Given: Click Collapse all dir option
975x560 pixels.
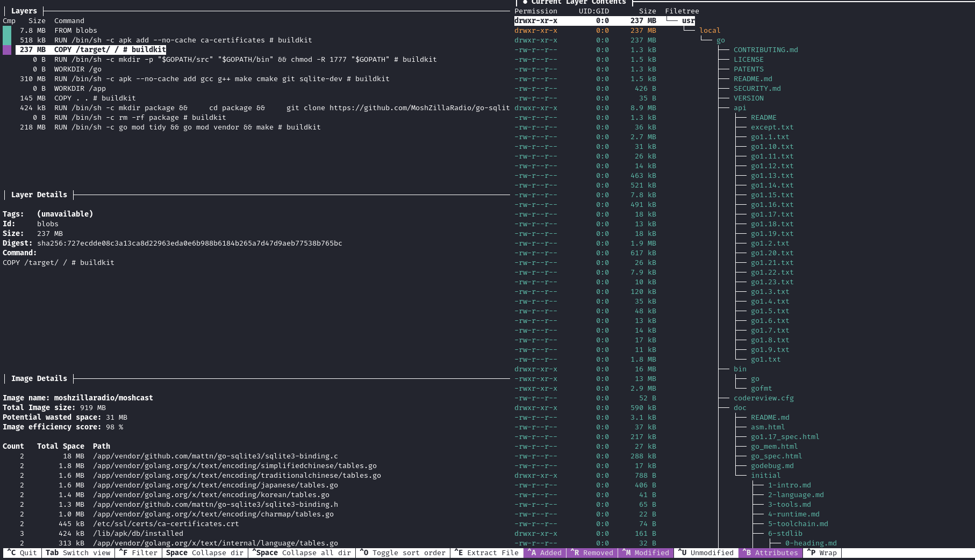Looking at the screenshot, I should [x=302, y=552].
